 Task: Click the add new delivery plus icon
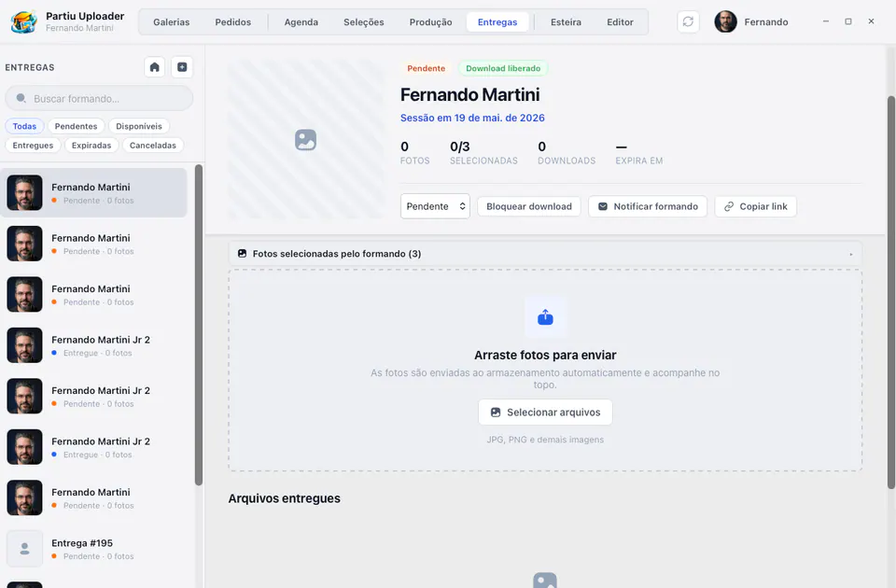[x=182, y=67]
